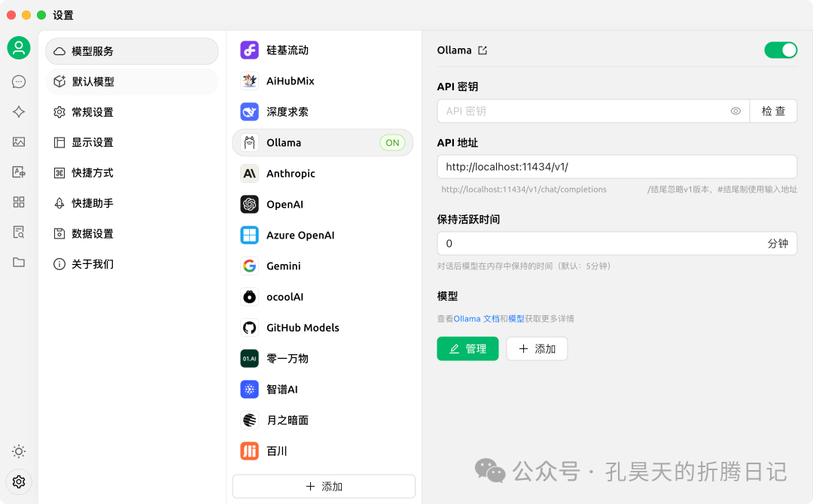Open 数据设置 settings section
813x504 pixels.
point(132,234)
